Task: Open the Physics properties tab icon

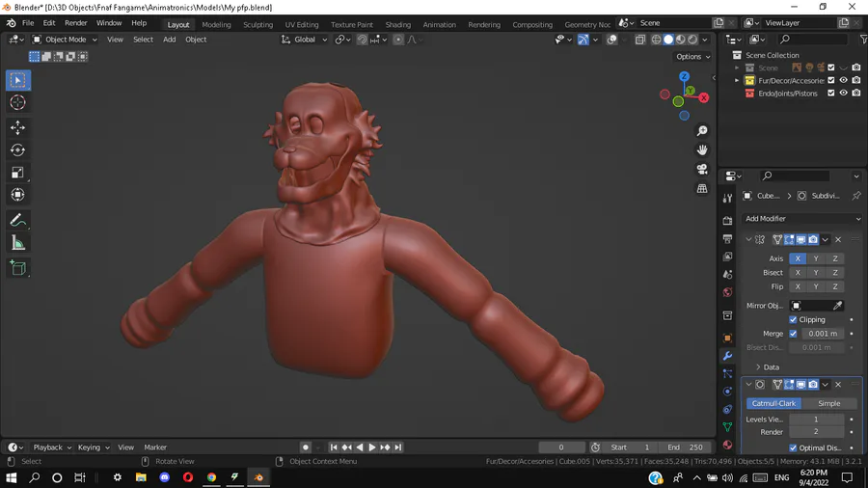Action: point(727,392)
